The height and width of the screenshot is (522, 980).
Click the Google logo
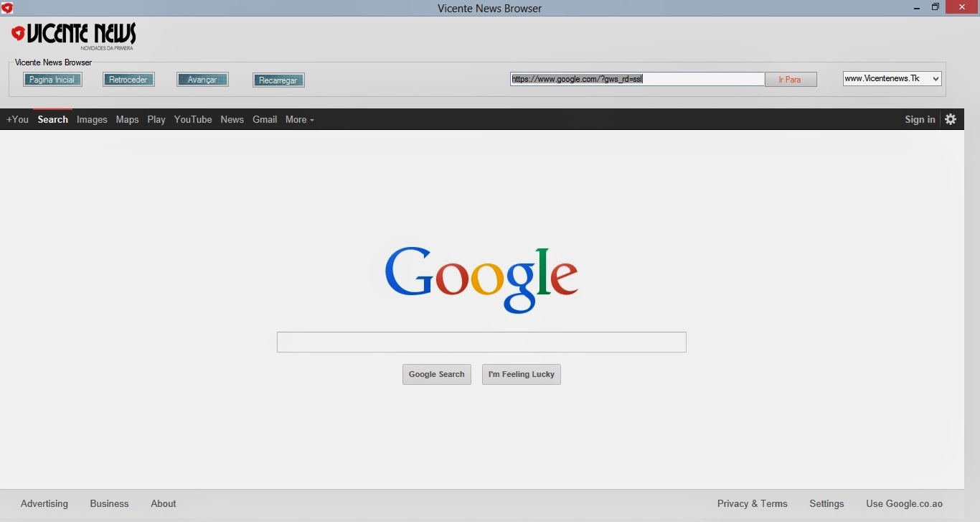click(481, 279)
